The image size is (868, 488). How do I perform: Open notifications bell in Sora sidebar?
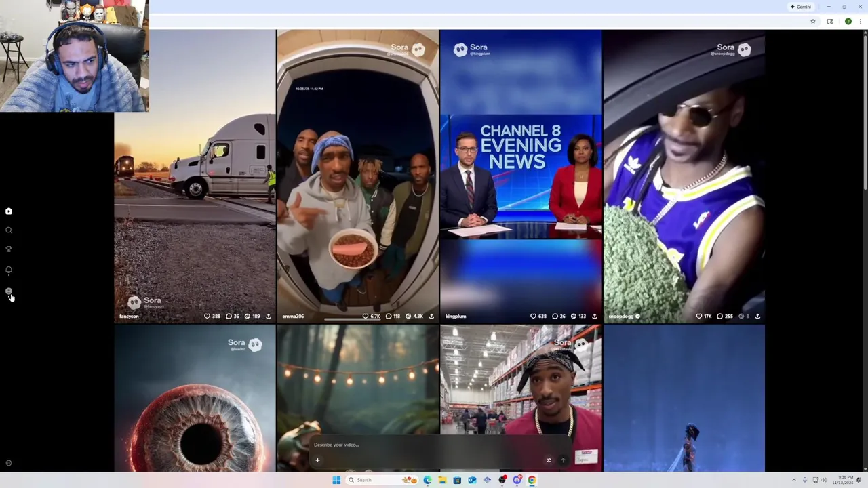pyautogui.click(x=9, y=270)
